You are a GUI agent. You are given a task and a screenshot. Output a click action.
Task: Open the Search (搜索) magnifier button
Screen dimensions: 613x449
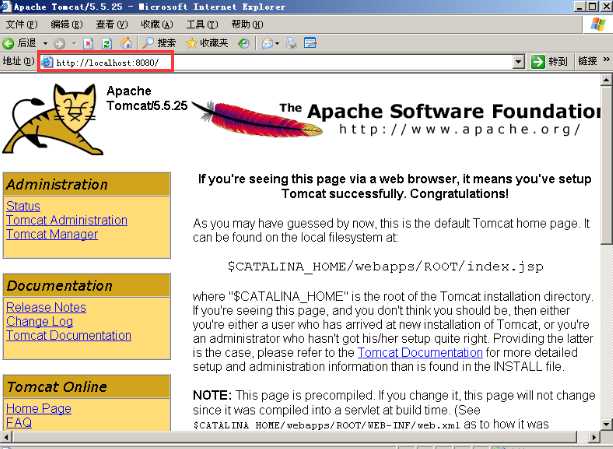(159, 43)
